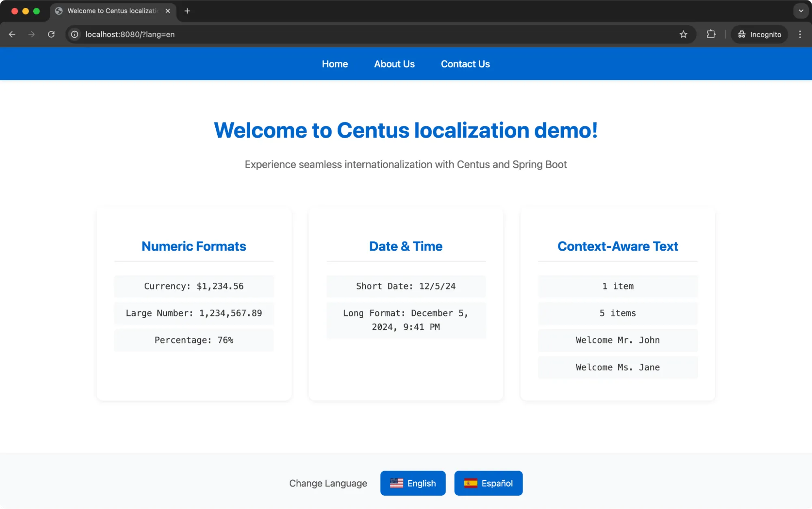
Task: Select the Home navigation link
Action: pos(334,64)
